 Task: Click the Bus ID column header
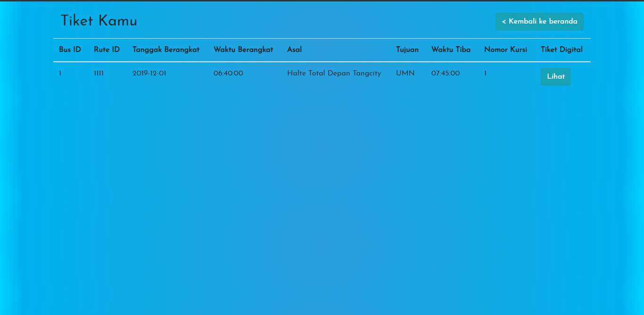coord(70,50)
